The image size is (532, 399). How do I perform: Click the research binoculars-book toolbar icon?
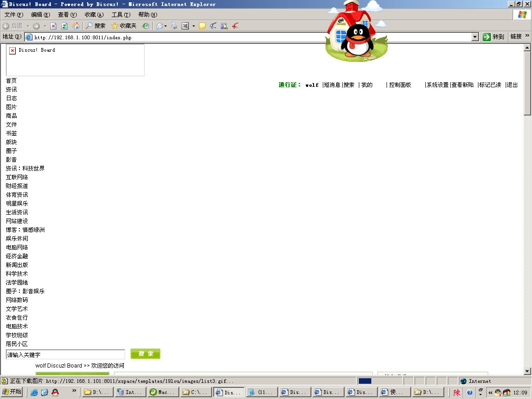224,26
